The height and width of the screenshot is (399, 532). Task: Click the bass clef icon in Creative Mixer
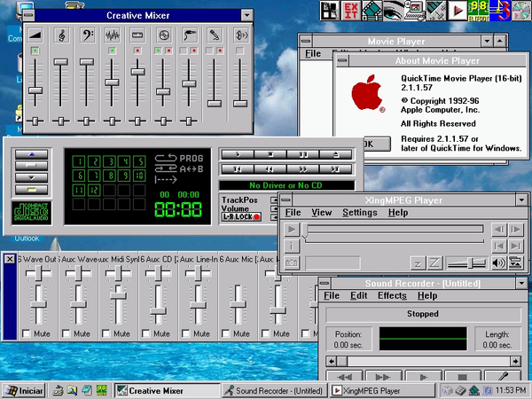click(87, 35)
